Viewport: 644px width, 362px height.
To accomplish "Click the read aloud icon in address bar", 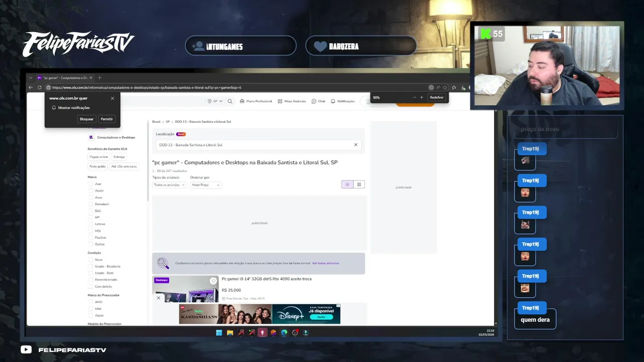I will point(438,87).
